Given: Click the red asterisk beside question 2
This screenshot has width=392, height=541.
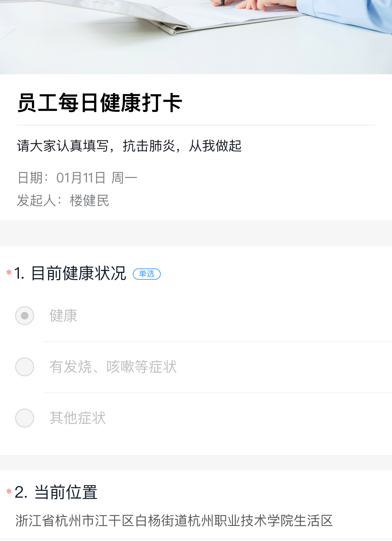Looking at the screenshot, I should pyautogui.click(x=9, y=492).
